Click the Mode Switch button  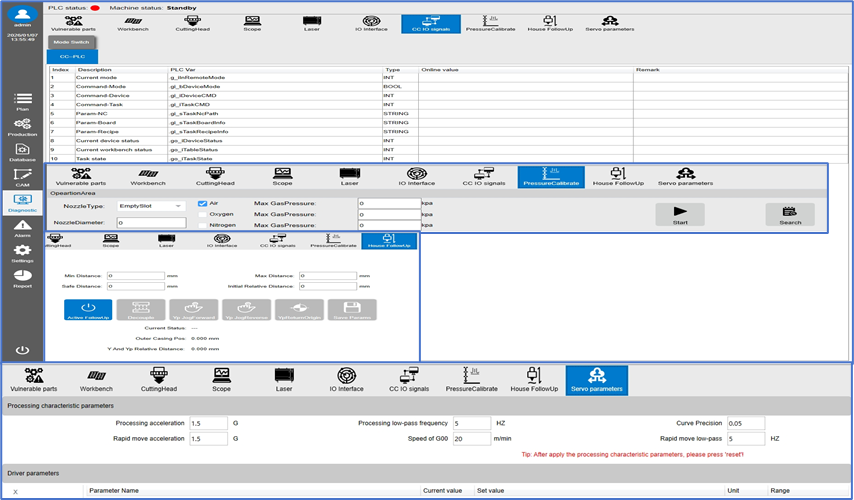[71, 42]
